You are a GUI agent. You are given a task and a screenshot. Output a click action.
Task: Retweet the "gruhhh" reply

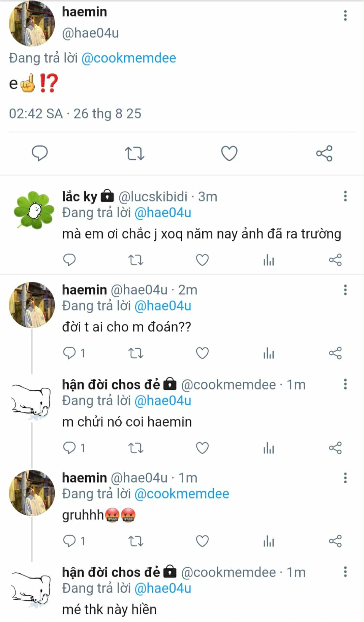pyautogui.click(x=136, y=541)
